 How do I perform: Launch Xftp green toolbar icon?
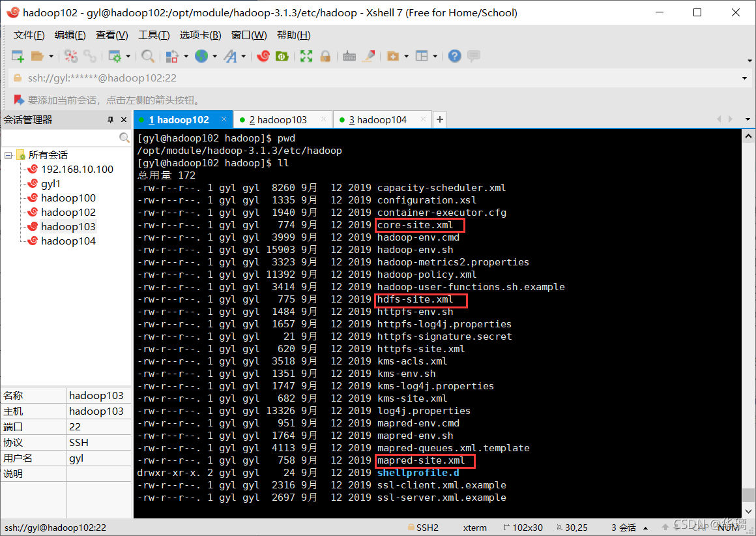tap(282, 56)
